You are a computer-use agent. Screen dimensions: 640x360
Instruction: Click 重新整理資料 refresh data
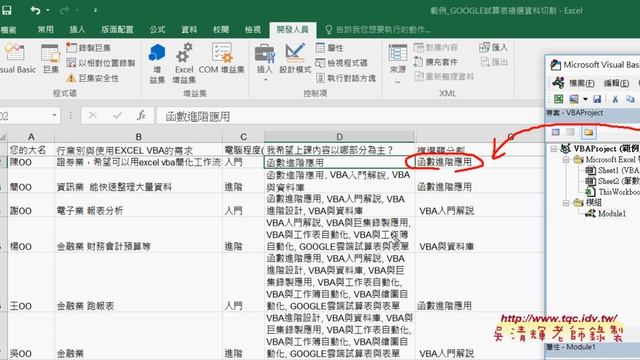point(444,76)
